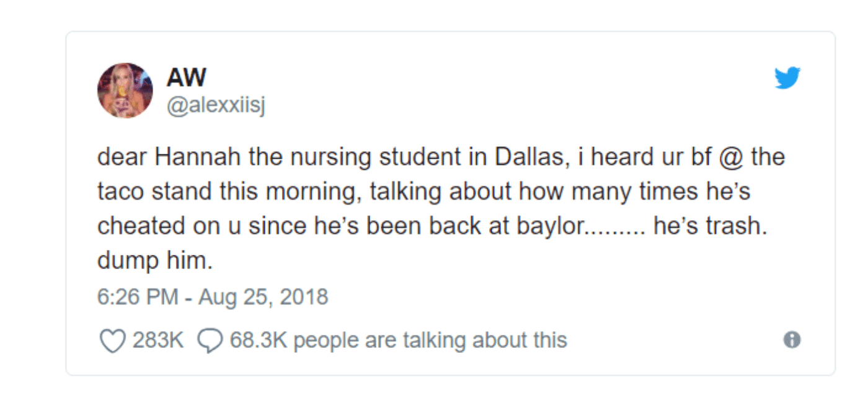
Task: Click the "dump him." closing line
Action: click(155, 260)
